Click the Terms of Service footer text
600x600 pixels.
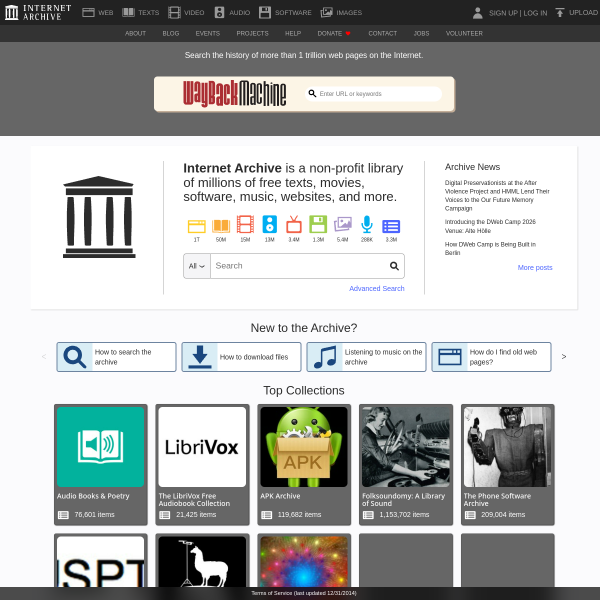pos(304,593)
